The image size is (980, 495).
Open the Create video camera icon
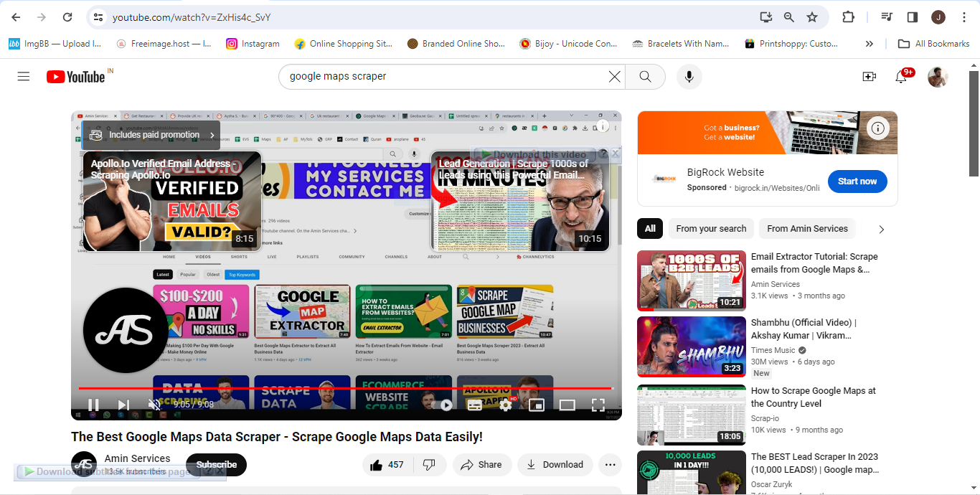[869, 77]
